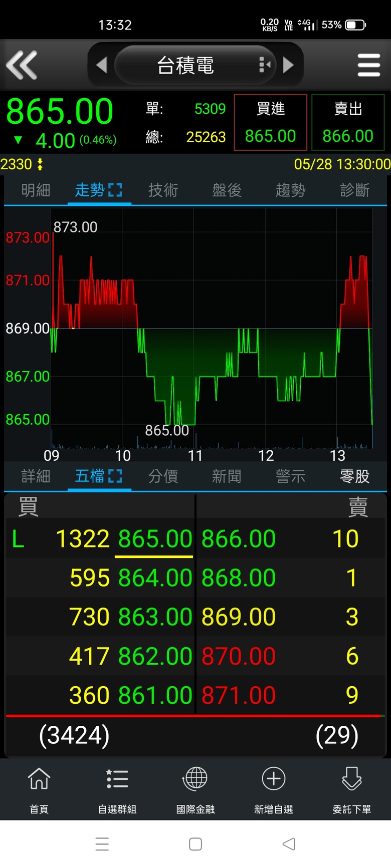Tap the 買進 865.00 buy box
This screenshot has height=868, width=391.
(271, 122)
